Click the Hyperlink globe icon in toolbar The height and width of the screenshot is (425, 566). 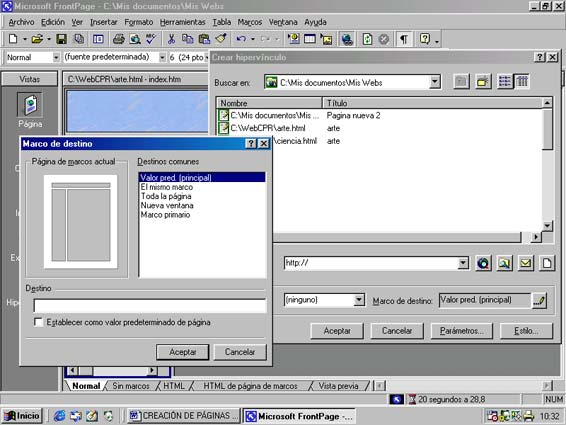(x=347, y=39)
